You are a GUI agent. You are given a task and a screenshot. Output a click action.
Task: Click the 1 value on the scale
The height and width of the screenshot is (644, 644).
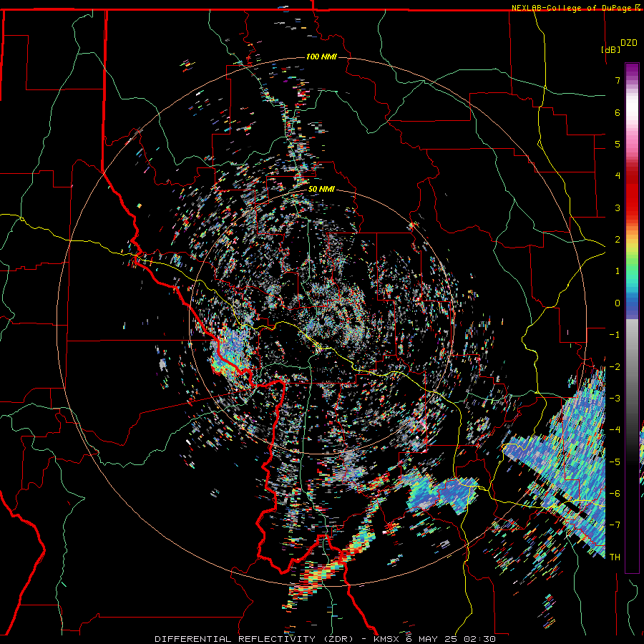(x=618, y=271)
